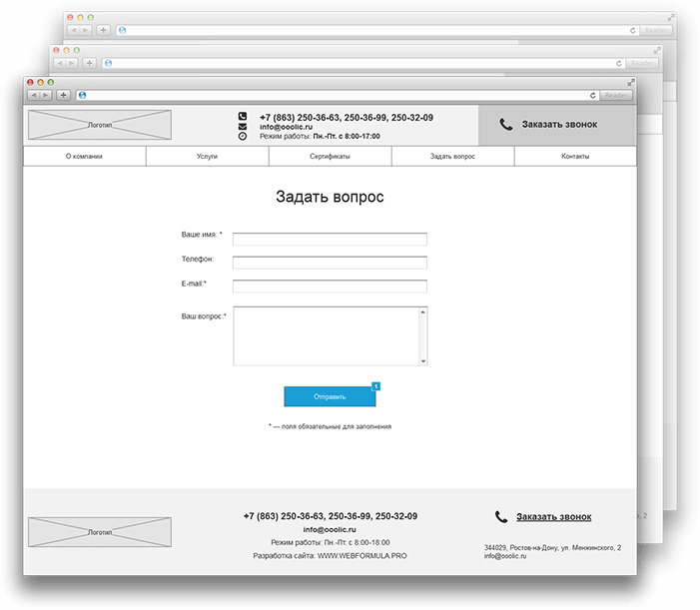Click the WWW.WEBFORMULA.PRO developer link
Screen dimensions: 700x610
[362, 556]
